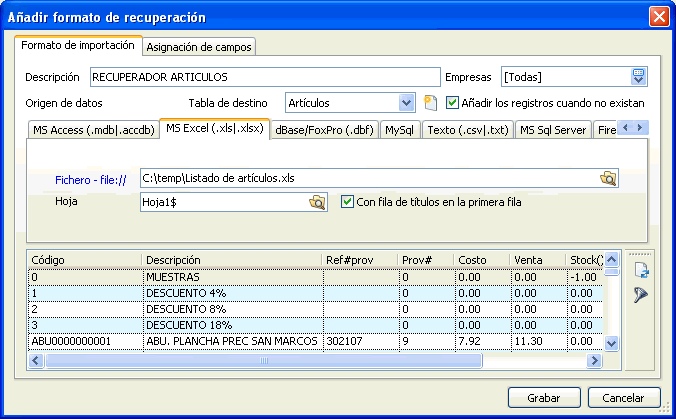This screenshot has width=676, height=419.
Task: Click the 11.30 sale price cell
Action: (x=539, y=341)
